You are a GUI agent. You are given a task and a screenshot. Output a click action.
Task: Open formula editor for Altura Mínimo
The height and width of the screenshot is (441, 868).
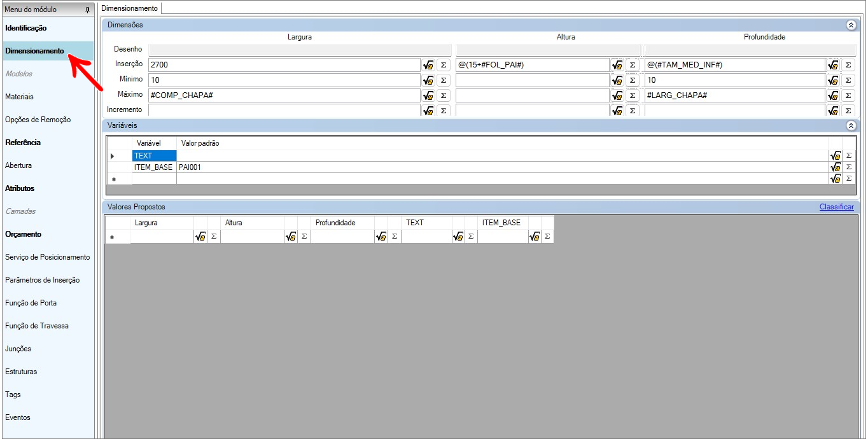click(617, 80)
